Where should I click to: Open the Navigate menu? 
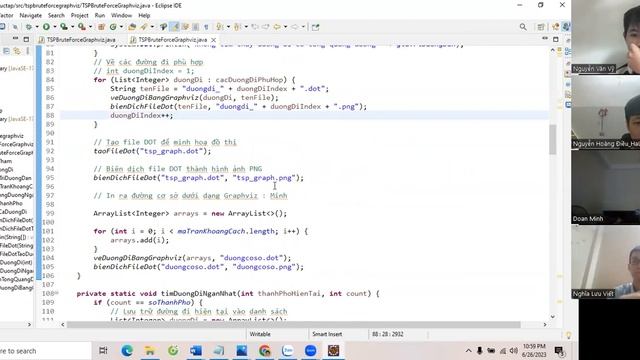[x=31, y=16]
